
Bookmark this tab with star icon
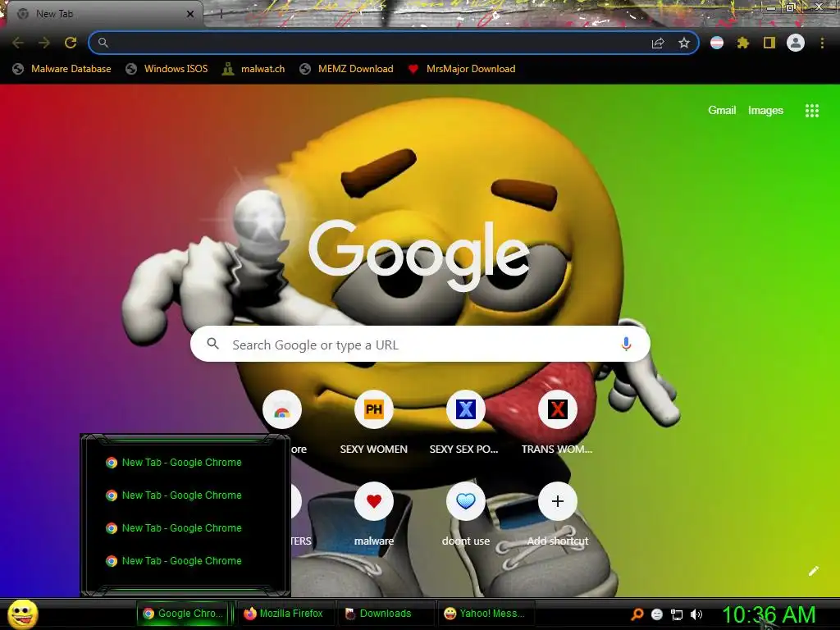tap(683, 43)
